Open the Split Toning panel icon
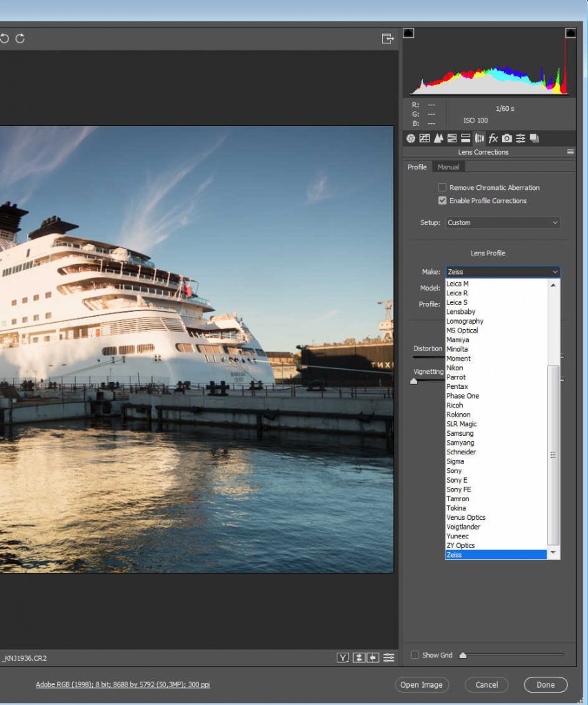Image resolution: width=588 pixels, height=705 pixels. (x=466, y=138)
